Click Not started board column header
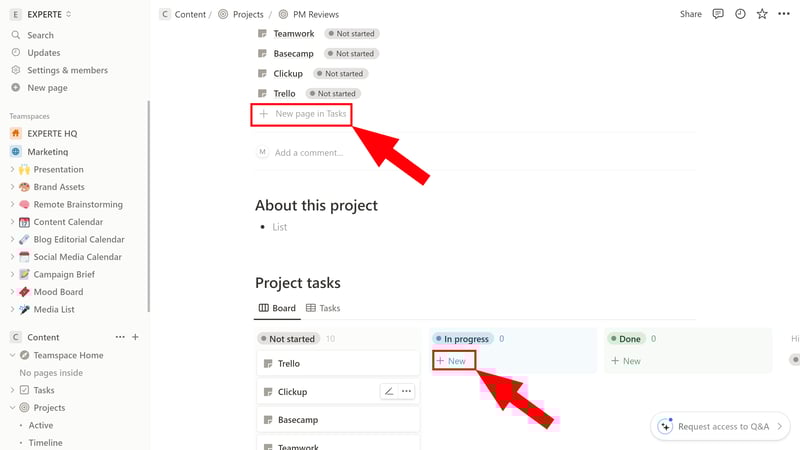Screen dimensions: 800x450 click(288, 339)
